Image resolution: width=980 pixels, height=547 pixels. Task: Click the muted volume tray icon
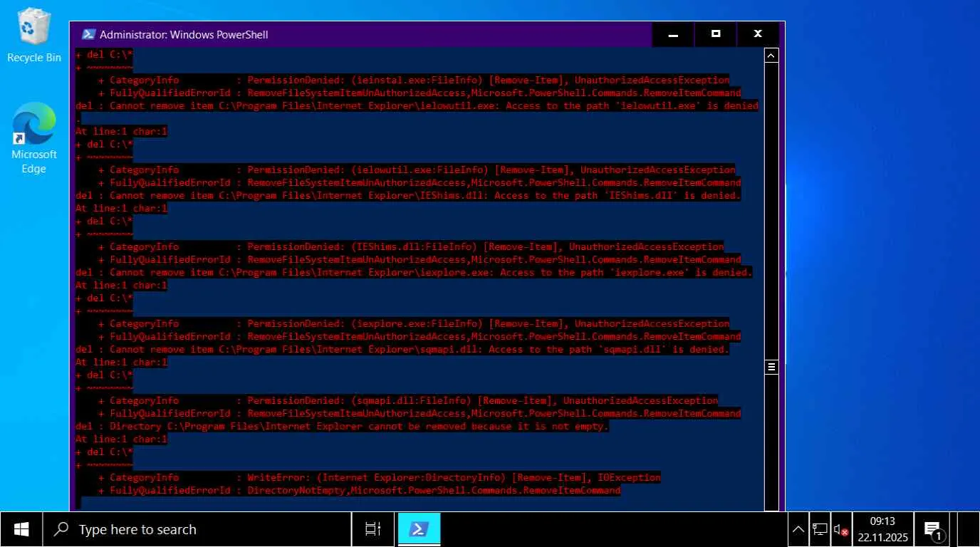pos(841,529)
